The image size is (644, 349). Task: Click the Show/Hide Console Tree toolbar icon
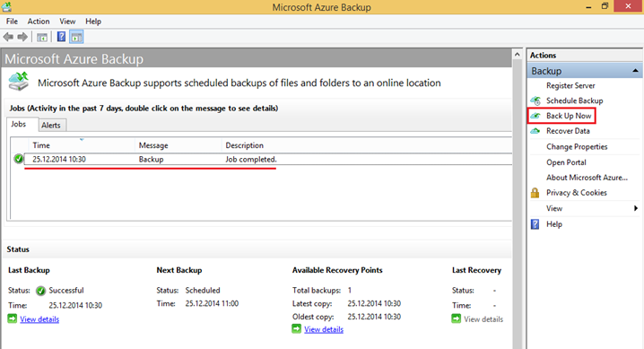[42, 38]
